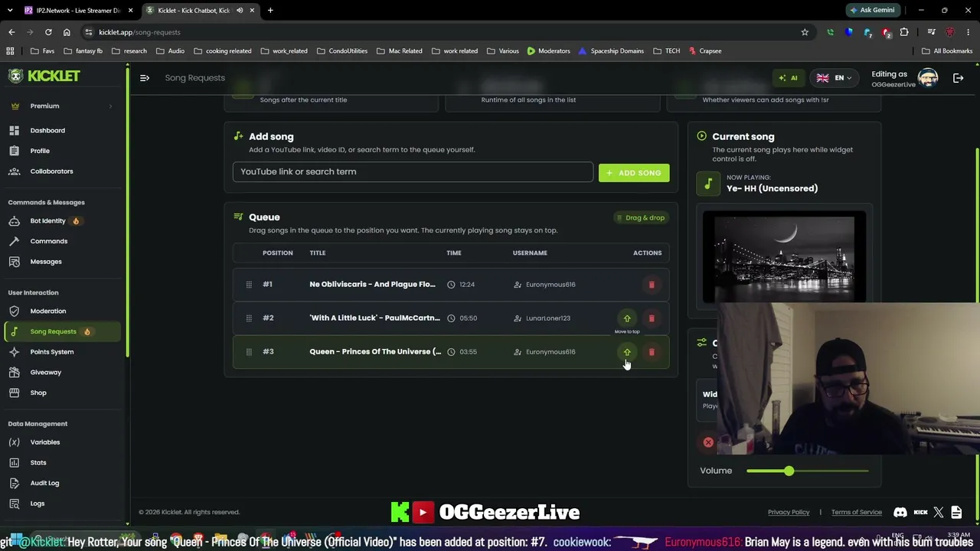The height and width of the screenshot is (551, 980).
Task: Open the cooking related bookmark folder
Action: pos(223,51)
